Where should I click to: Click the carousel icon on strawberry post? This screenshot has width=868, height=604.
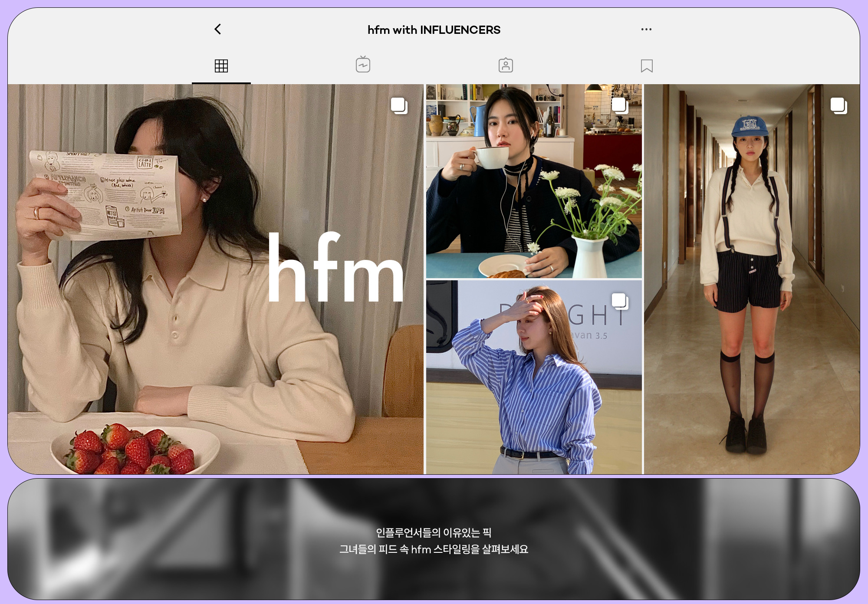tap(399, 106)
